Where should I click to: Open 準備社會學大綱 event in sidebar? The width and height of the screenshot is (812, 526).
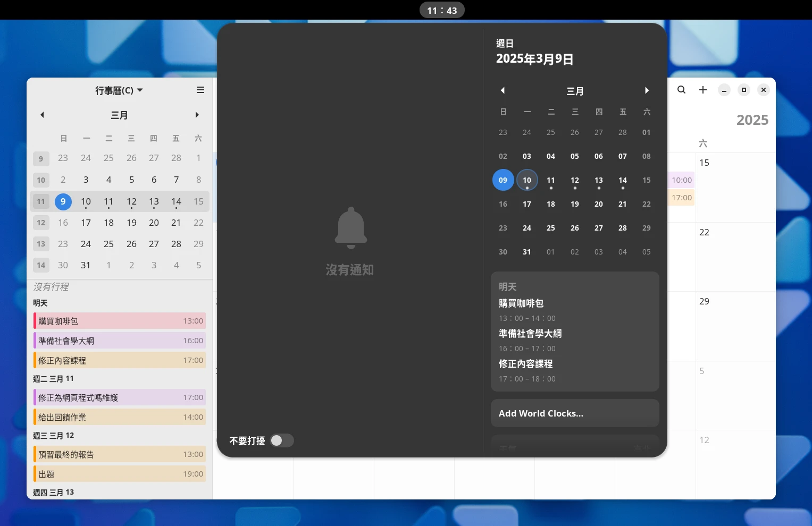click(120, 341)
